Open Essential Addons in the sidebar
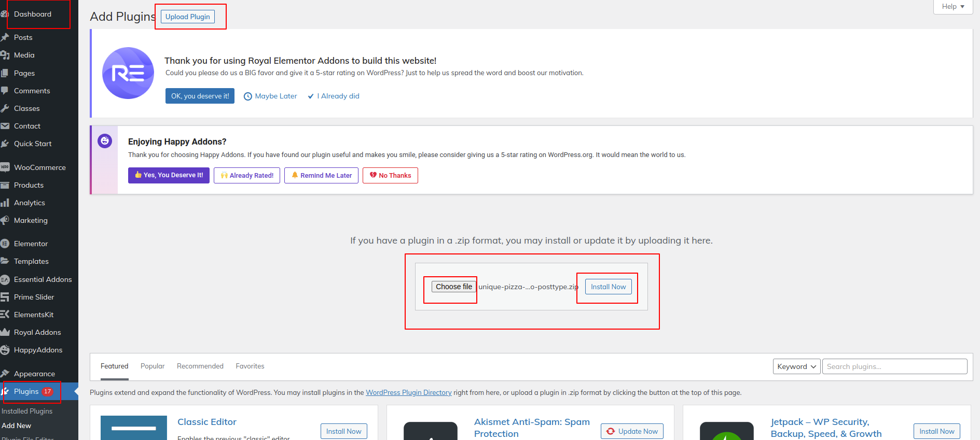Image resolution: width=980 pixels, height=440 pixels. click(x=43, y=279)
